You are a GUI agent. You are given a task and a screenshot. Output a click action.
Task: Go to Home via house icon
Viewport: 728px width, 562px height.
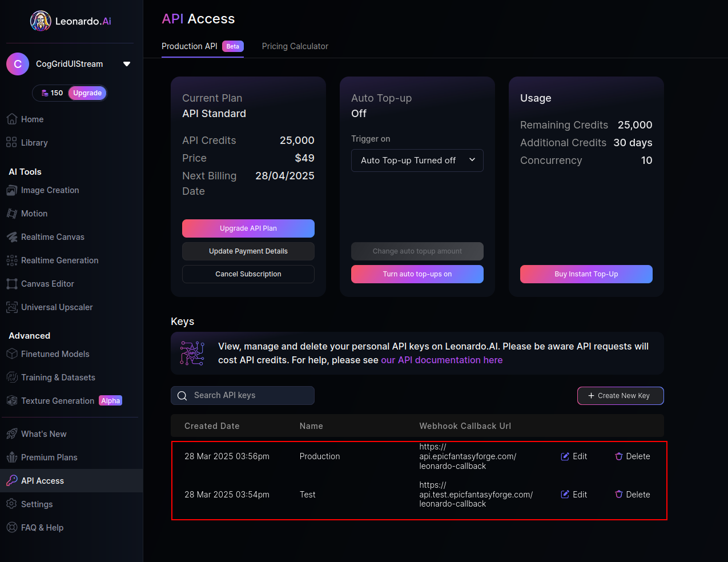click(x=11, y=119)
